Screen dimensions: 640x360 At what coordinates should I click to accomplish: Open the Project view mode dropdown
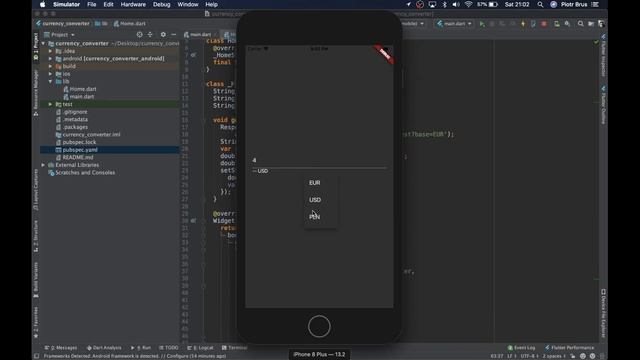[x=60, y=35]
